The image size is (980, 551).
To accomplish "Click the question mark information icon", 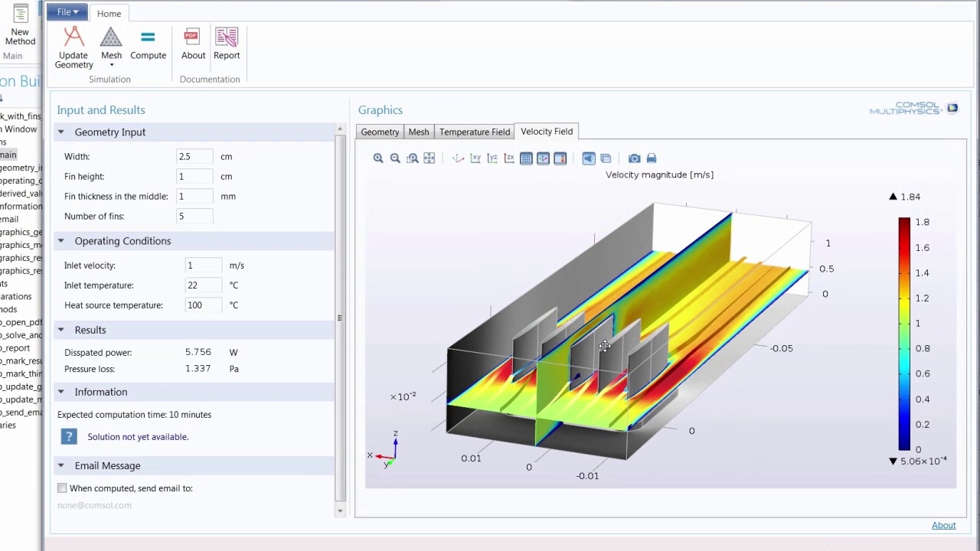I will tap(69, 436).
